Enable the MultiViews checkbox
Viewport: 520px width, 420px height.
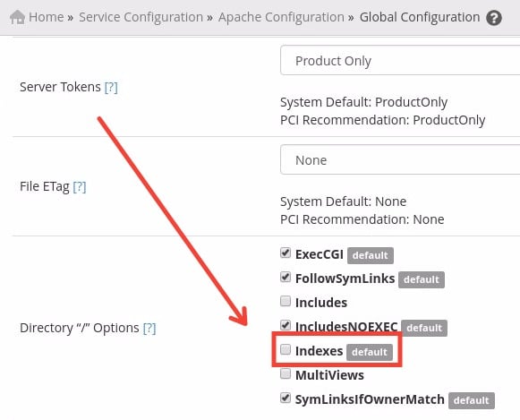(286, 373)
